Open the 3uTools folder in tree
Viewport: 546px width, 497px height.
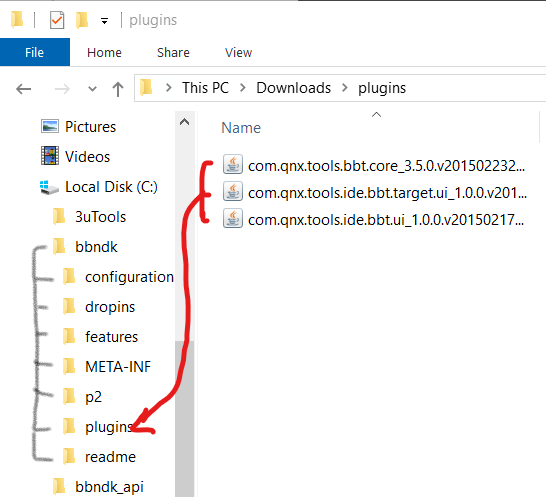[100, 217]
